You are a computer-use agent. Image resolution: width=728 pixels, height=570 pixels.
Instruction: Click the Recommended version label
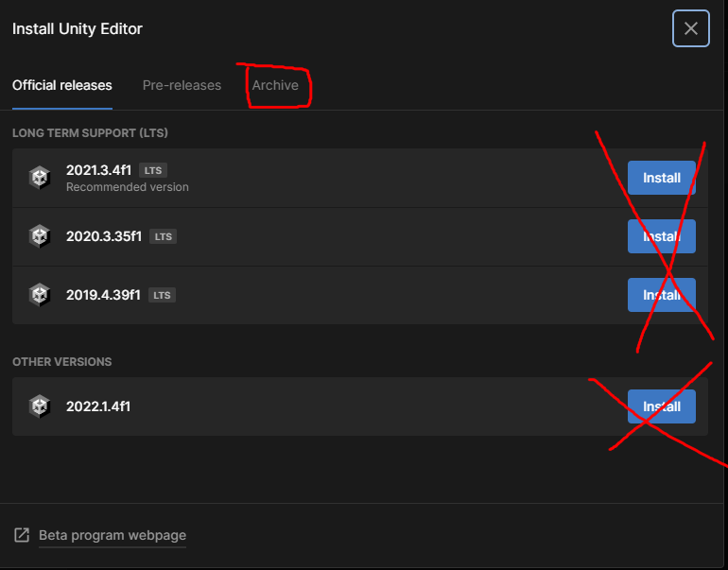(128, 187)
